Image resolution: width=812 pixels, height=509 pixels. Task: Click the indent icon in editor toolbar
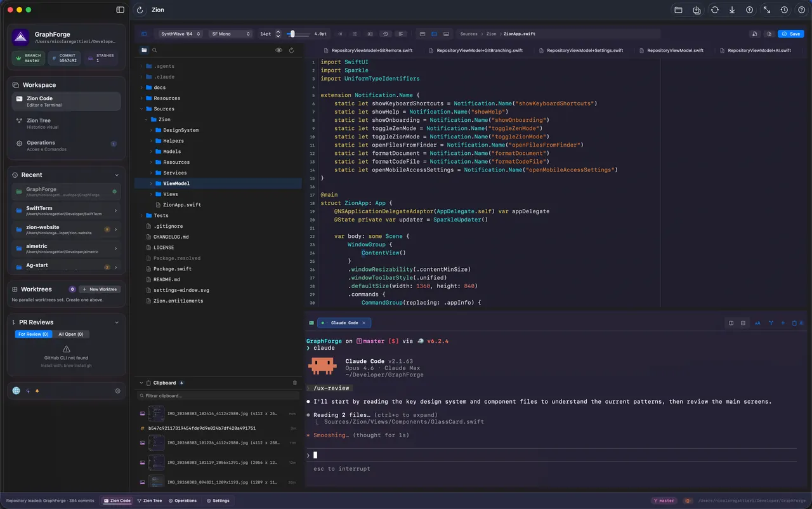click(339, 34)
